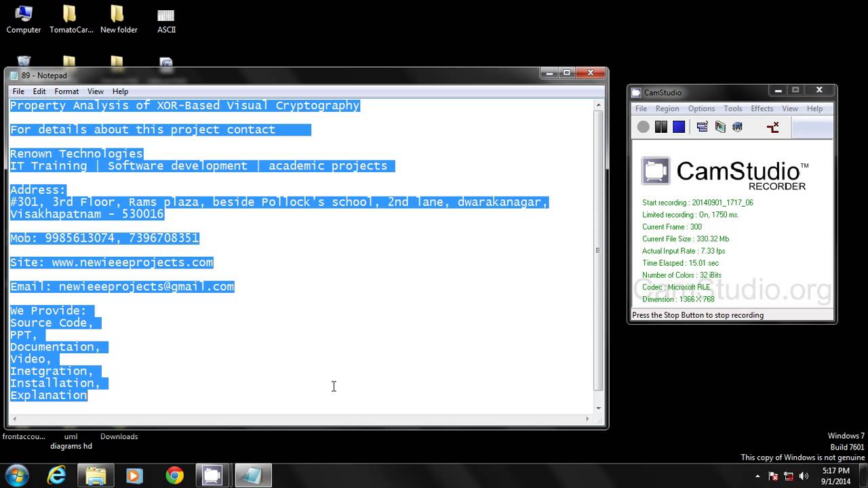Toggle CamStudio compact view icon
Screen dimensions: 868x488
coord(702,127)
